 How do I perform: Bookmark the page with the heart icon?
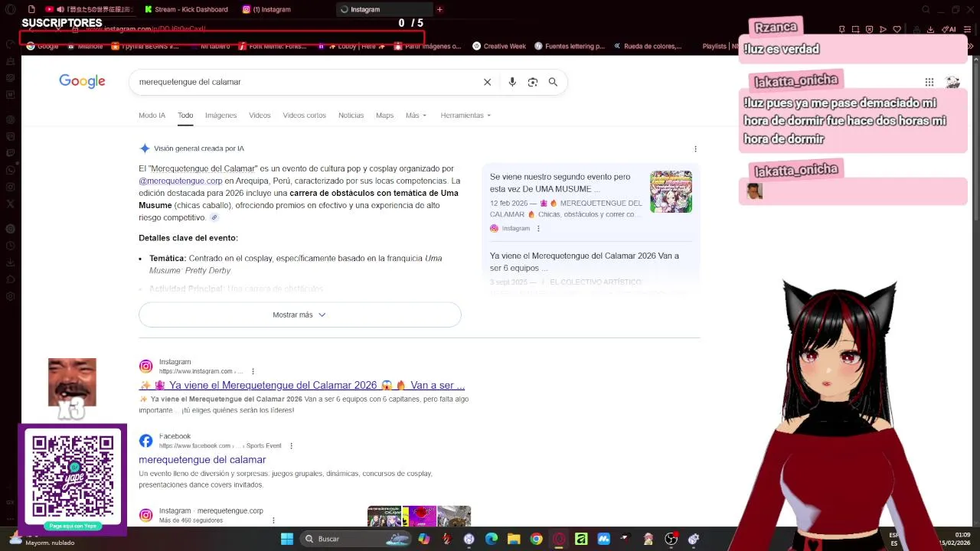[897, 29]
